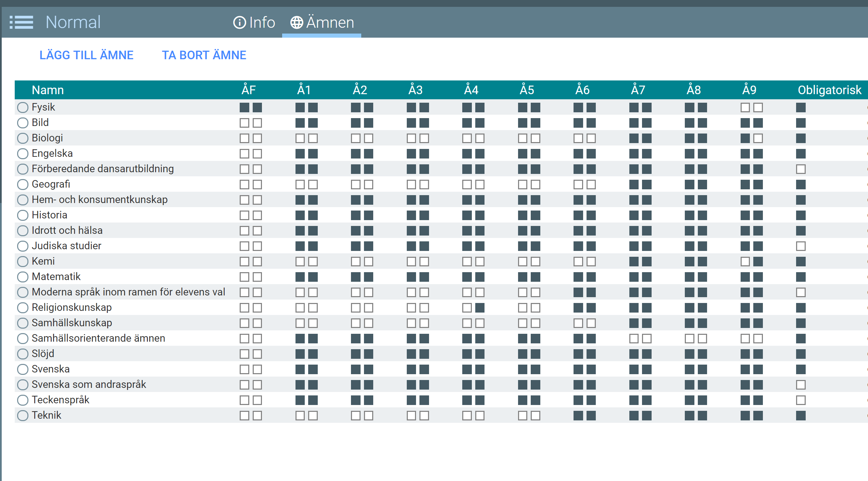Image resolution: width=868 pixels, height=481 pixels.
Task: Open the hamburger list menu icon
Action: coord(21,22)
